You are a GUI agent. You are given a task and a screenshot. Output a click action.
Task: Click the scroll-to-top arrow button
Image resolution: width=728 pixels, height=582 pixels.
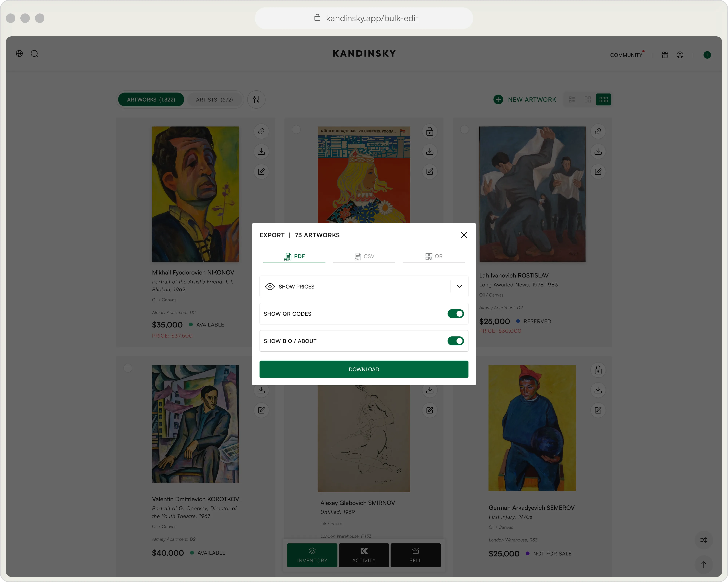point(704,565)
